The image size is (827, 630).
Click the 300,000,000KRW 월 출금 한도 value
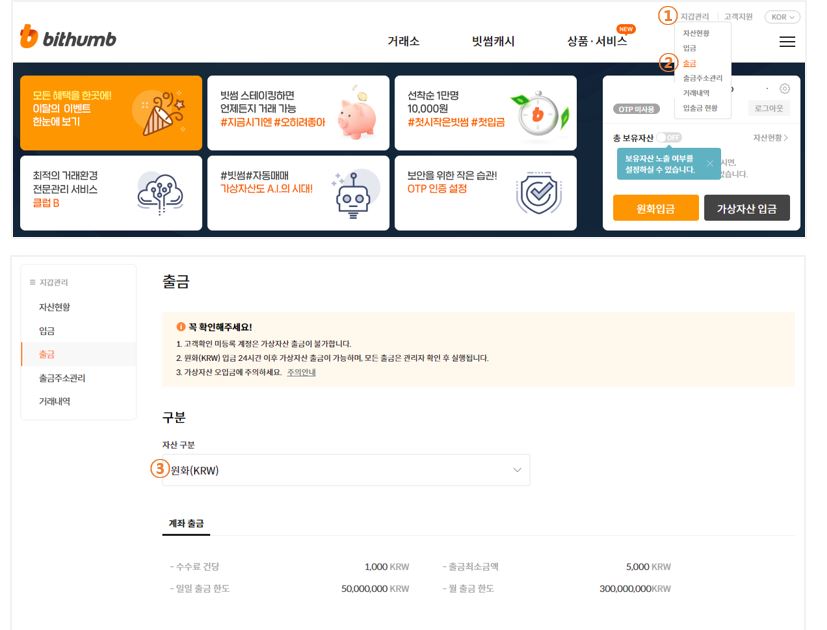635,588
